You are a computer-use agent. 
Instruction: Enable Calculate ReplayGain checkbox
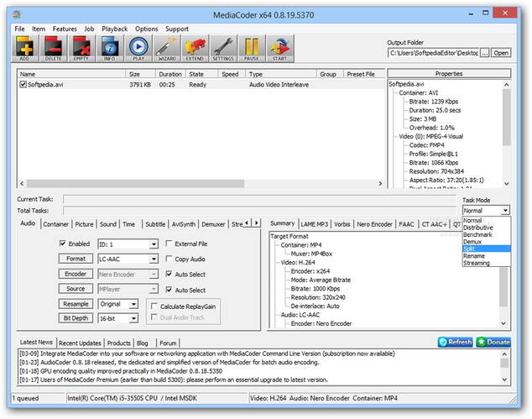point(154,306)
